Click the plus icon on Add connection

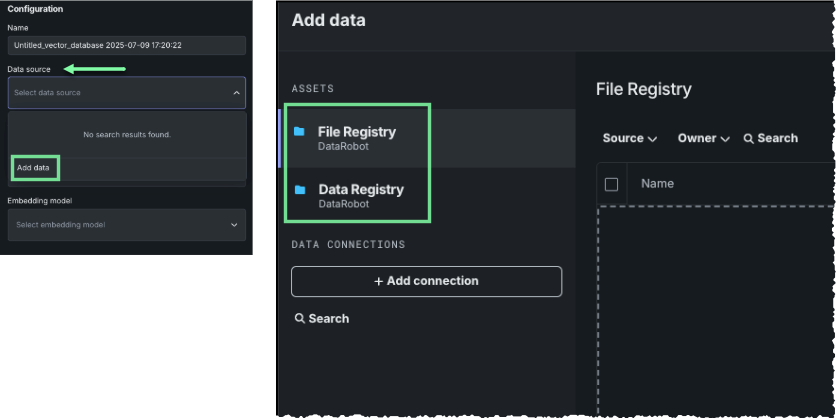379,281
